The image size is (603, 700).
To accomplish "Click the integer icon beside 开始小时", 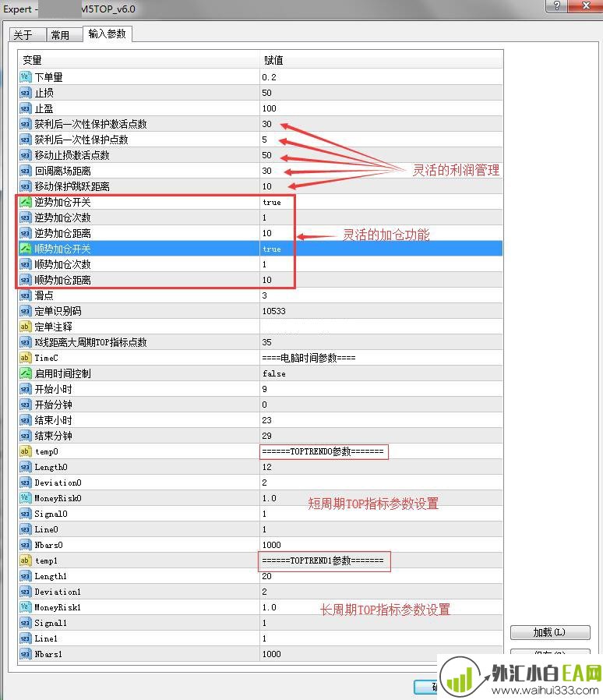I will tap(26, 389).
